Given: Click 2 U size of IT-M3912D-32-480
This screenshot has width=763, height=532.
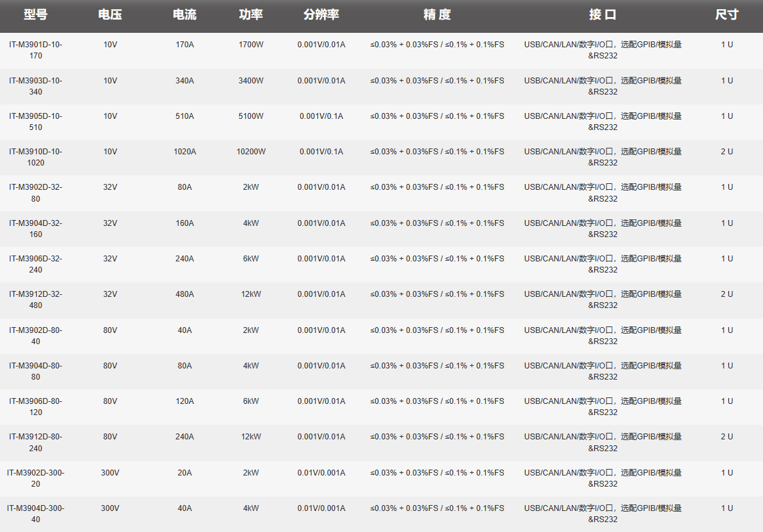Looking at the screenshot, I should click(x=726, y=294).
